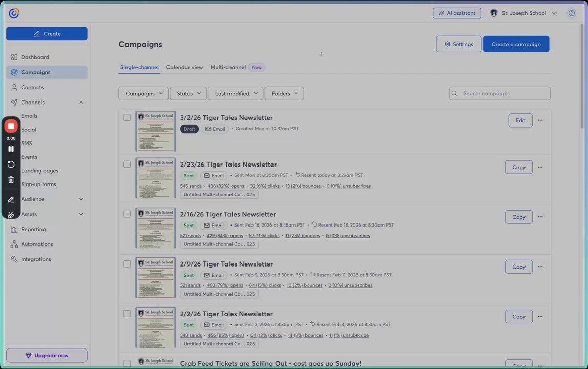
Task: Open Landing pages in the sidebar
Action: point(39,171)
